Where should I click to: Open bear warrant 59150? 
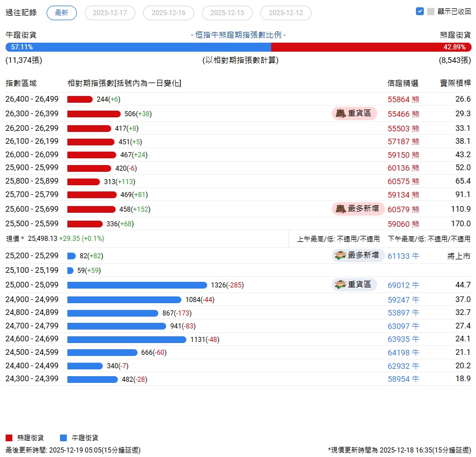point(403,155)
